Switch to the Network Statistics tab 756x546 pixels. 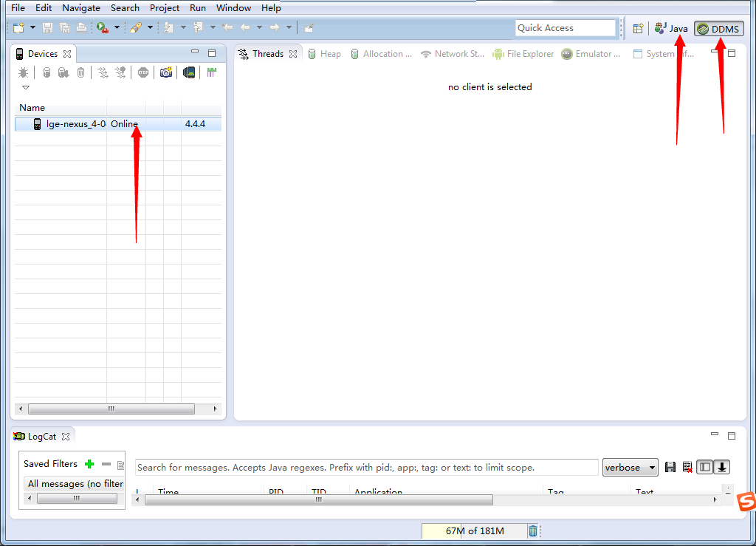(x=453, y=53)
